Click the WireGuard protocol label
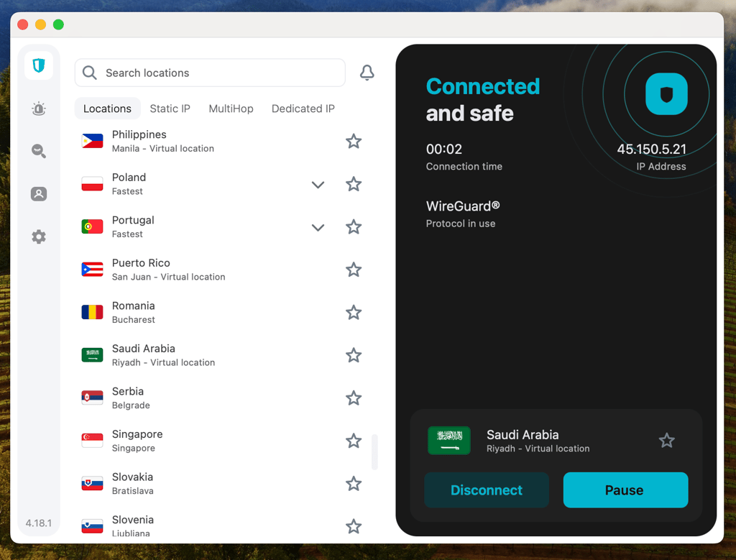Viewport: 736px width, 560px height. (x=463, y=206)
